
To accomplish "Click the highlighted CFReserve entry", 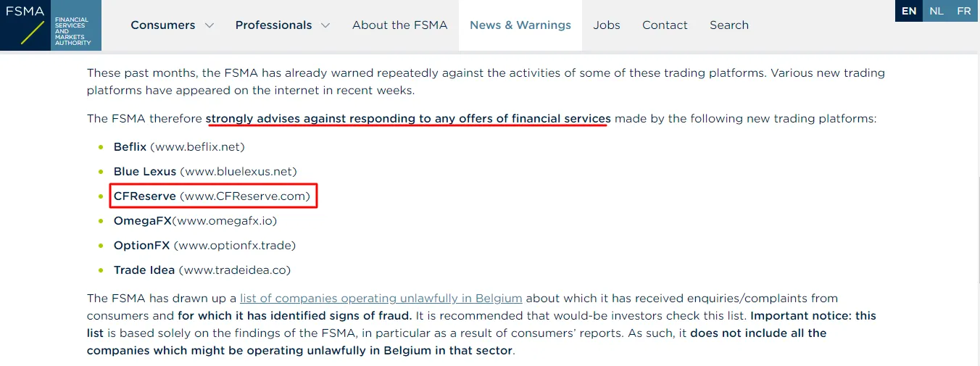I will (x=213, y=196).
